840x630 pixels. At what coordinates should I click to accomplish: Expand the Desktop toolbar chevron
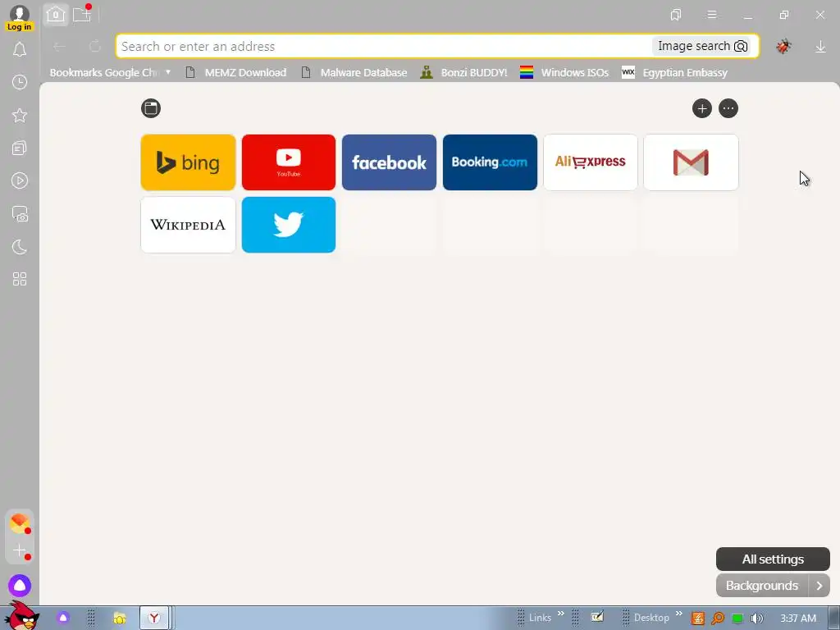[x=678, y=614]
